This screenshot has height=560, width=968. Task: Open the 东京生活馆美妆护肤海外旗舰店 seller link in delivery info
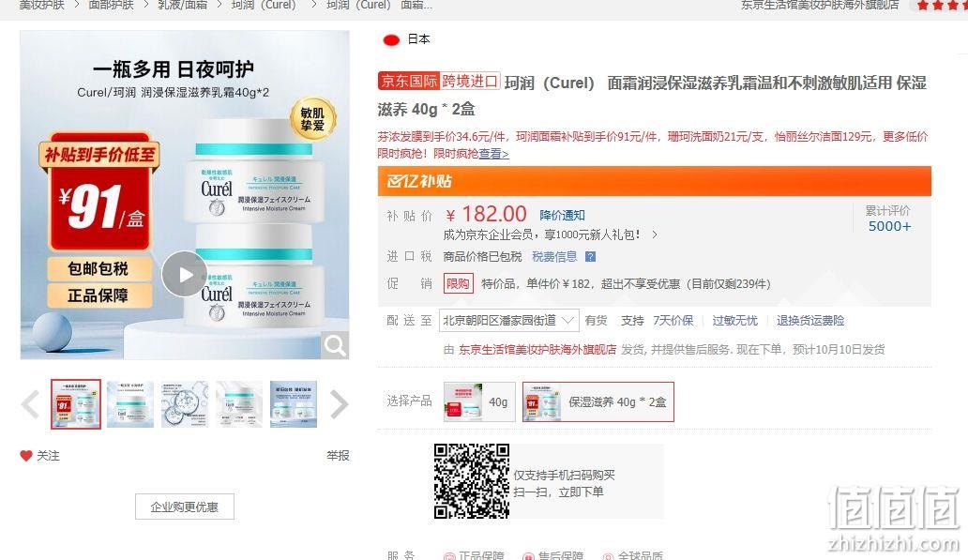tap(537, 350)
